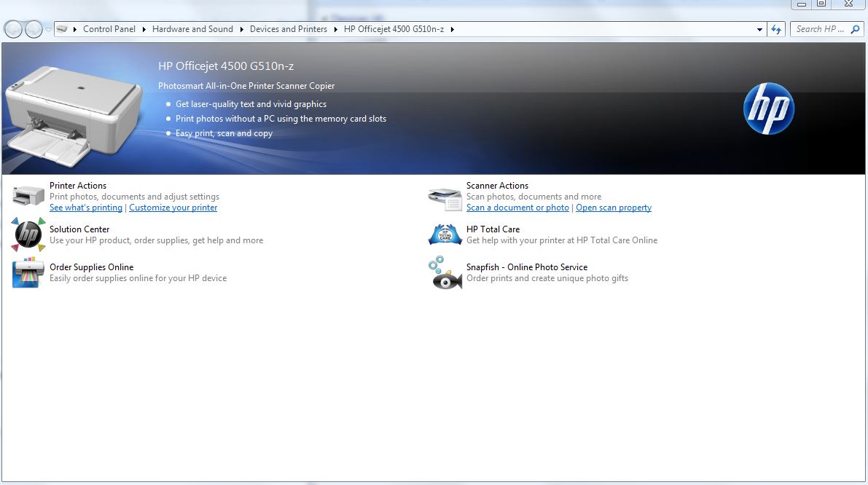Click the Refresh icon beside the address bar
The width and height of the screenshot is (868, 485).
point(775,29)
